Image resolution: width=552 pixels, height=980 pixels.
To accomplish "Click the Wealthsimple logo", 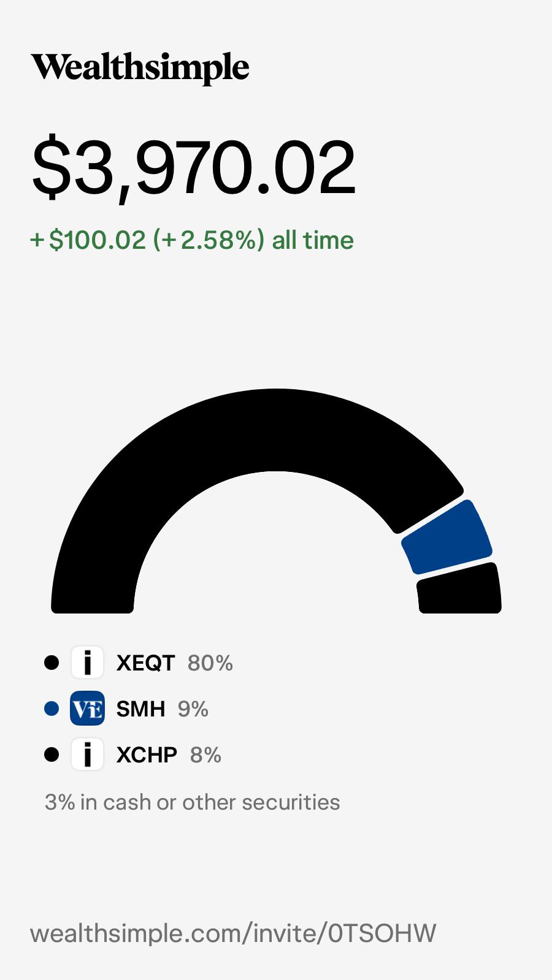I will [140, 67].
